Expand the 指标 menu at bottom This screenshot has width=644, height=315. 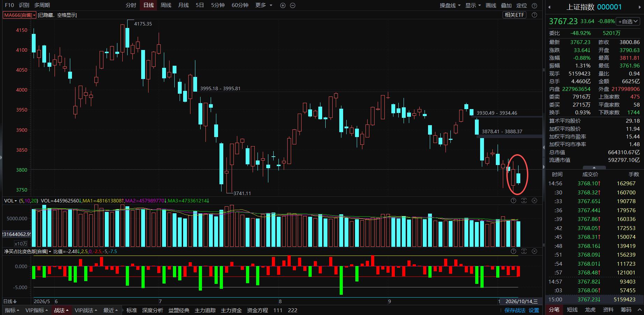tap(12, 310)
